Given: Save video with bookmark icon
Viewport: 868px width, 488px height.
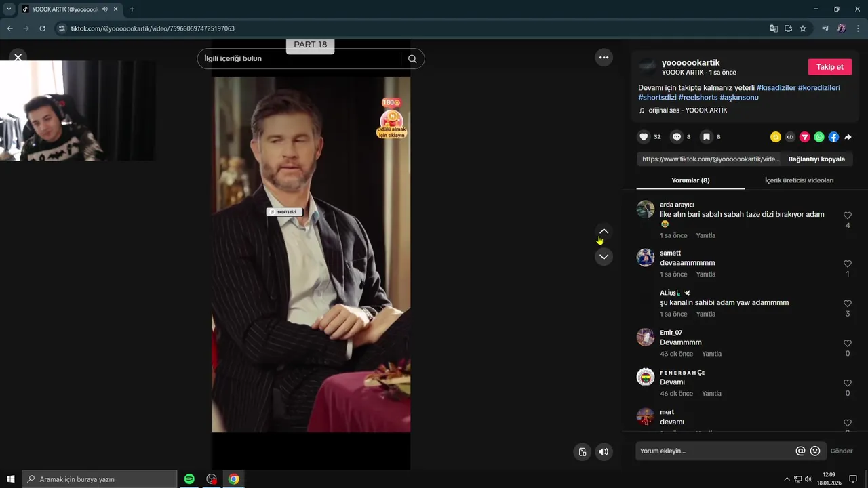Looking at the screenshot, I should 706,137.
